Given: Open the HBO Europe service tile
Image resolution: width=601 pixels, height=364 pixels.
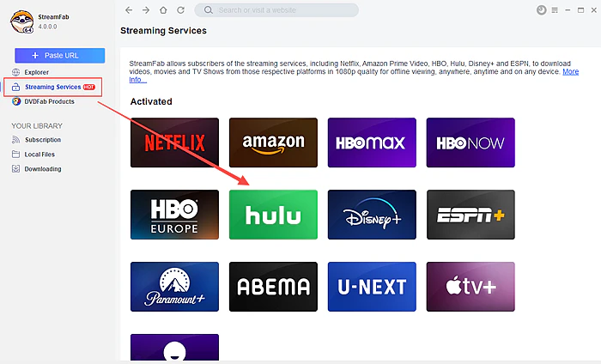Looking at the screenshot, I should click(175, 215).
